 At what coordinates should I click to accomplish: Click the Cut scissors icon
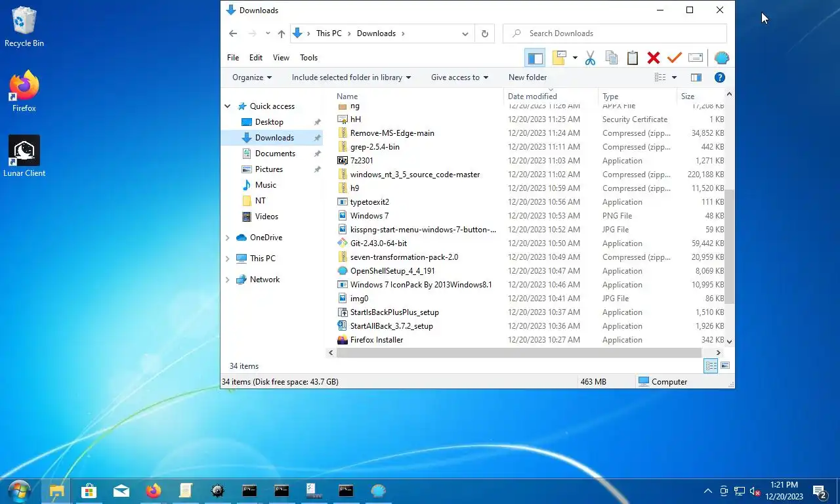point(590,58)
